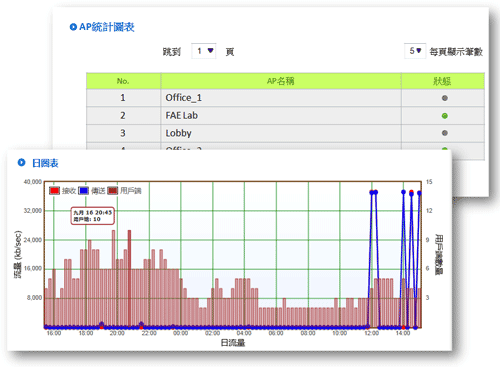Screen dimensions: 500x367
Task: Click the gray status dot for Office_1
Action: (445, 98)
